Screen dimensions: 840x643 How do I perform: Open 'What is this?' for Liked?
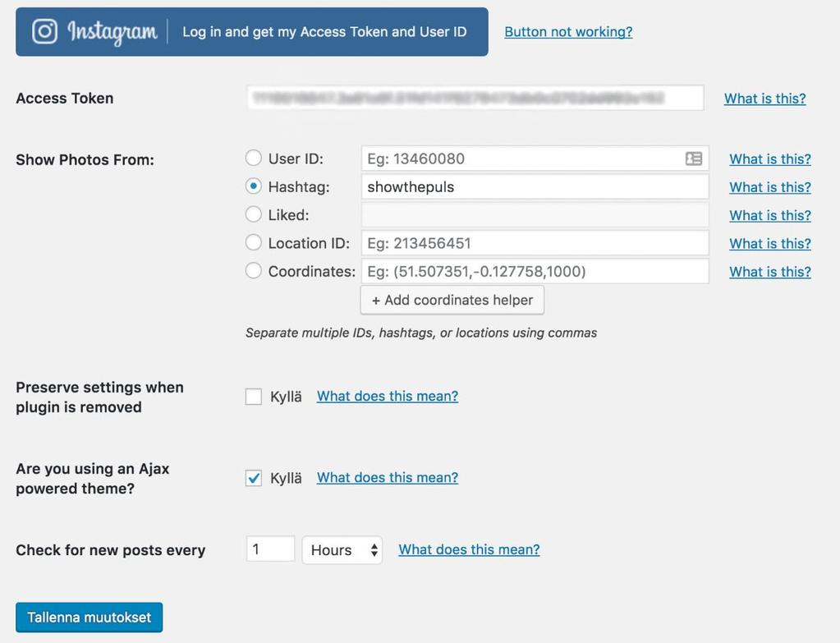click(x=770, y=215)
